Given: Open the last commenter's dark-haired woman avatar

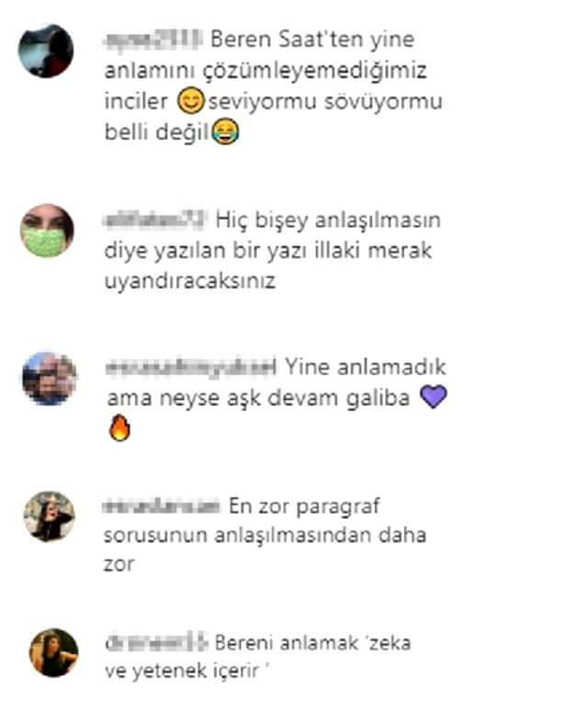Looking at the screenshot, I should point(53,652).
